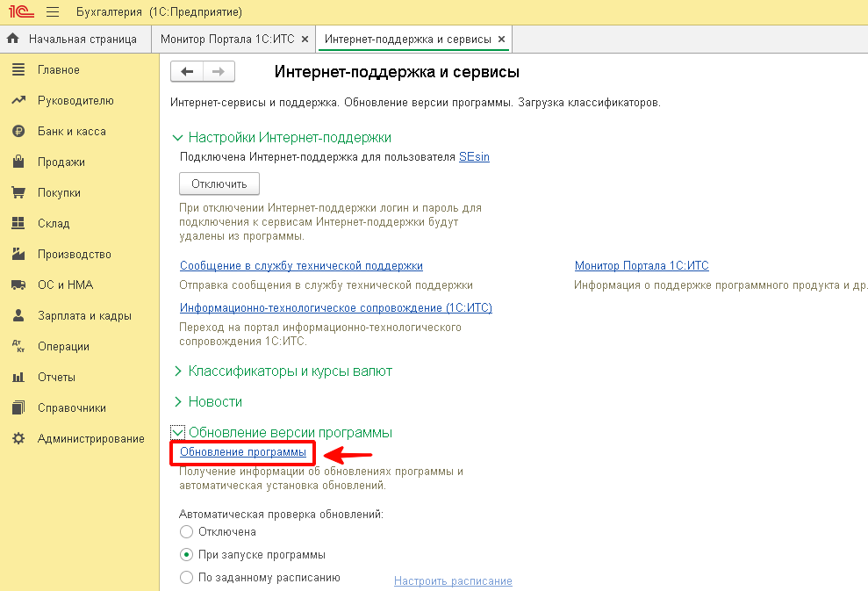The image size is (868, 591).
Task: Collapse the Обновление версии программы section
Action: coord(177,432)
